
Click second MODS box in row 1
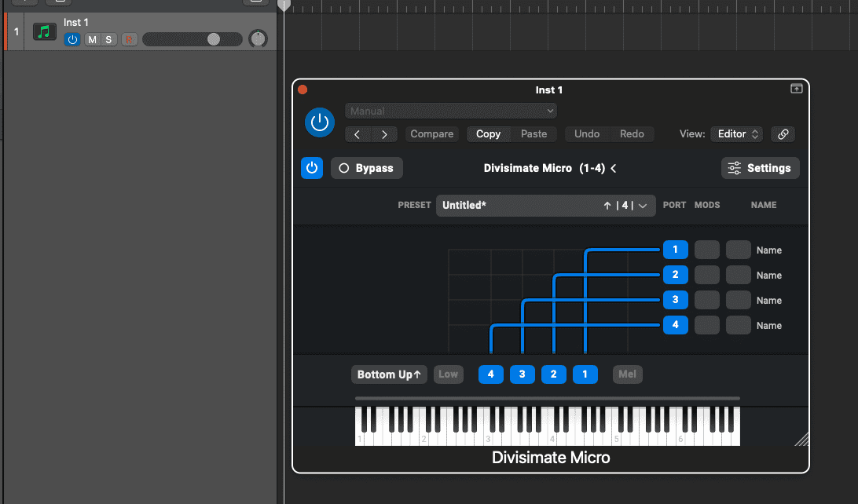738,250
